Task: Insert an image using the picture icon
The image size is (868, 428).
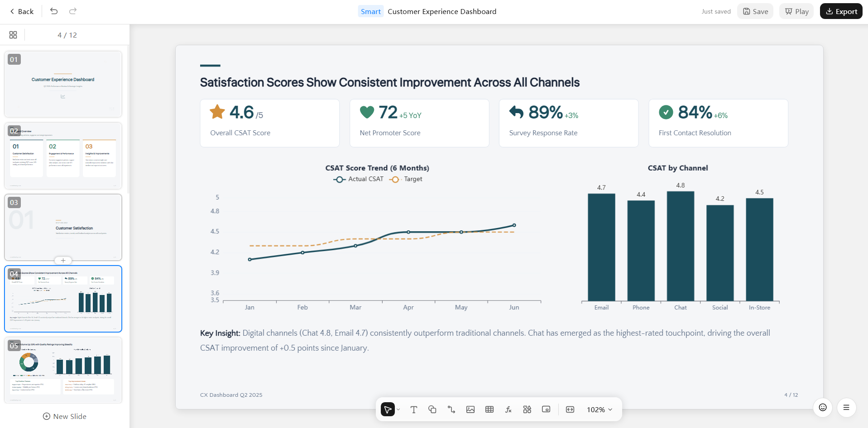Action: [470, 409]
